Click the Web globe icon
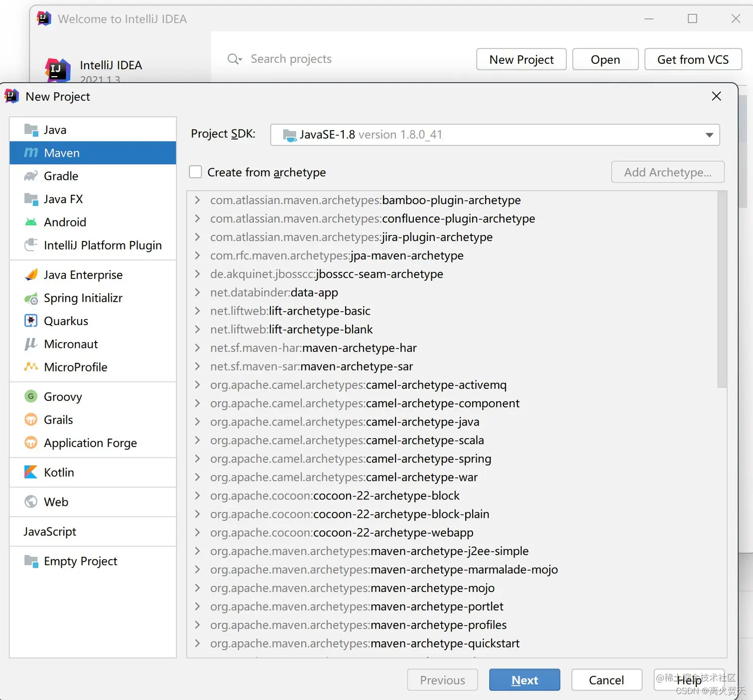 click(x=31, y=501)
